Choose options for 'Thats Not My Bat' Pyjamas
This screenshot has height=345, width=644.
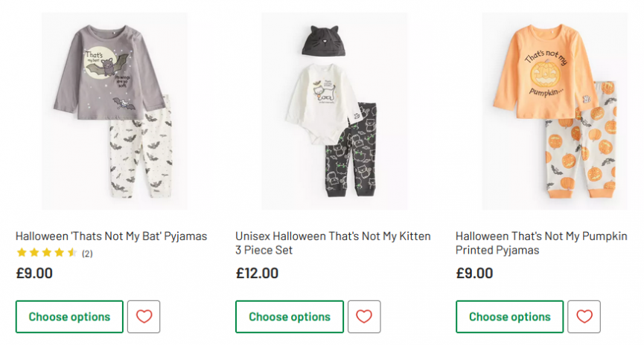click(x=69, y=317)
